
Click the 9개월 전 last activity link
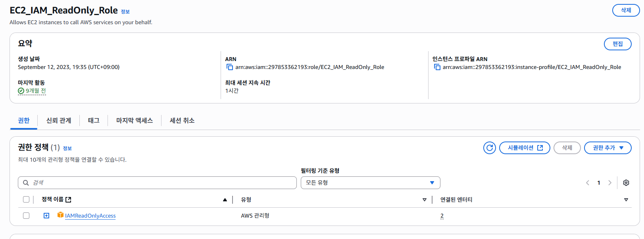pos(36,91)
